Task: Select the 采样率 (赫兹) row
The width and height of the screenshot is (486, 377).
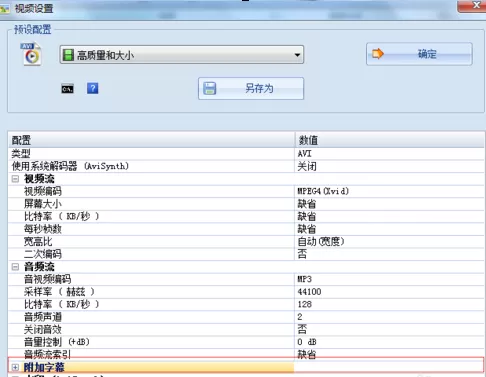Action: pos(246,292)
